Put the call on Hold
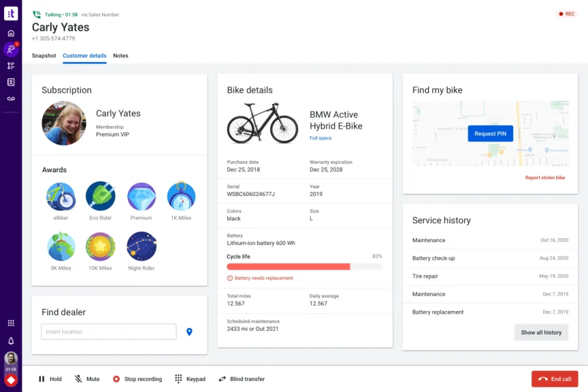Screen dimensions: 588x392 pos(50,379)
